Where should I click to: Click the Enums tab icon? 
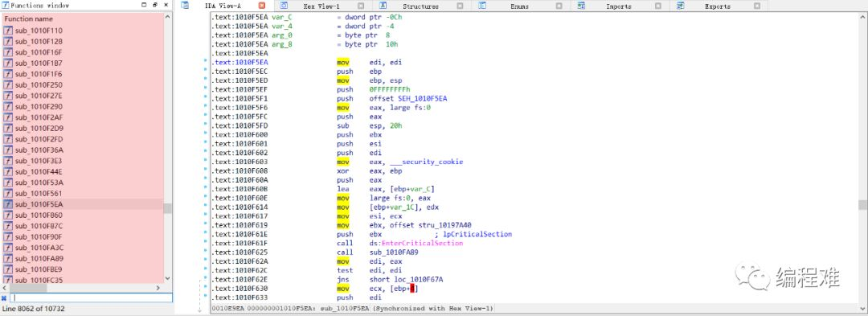(x=482, y=6)
